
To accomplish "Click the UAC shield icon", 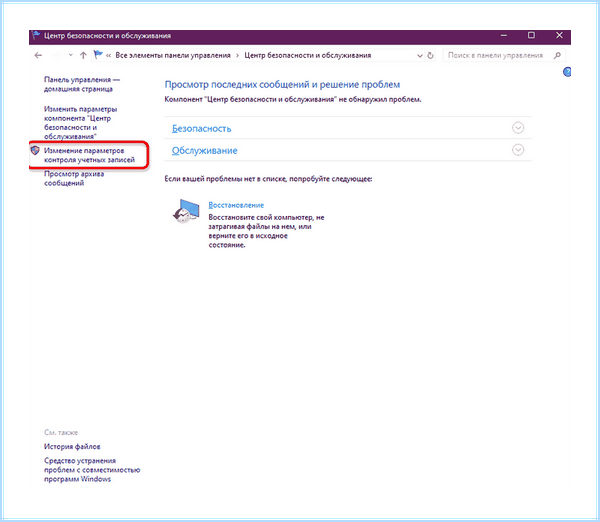I will click(35, 150).
